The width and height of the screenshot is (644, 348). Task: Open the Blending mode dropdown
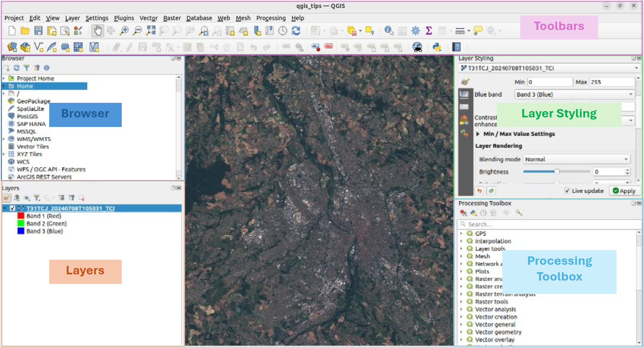click(x=576, y=159)
